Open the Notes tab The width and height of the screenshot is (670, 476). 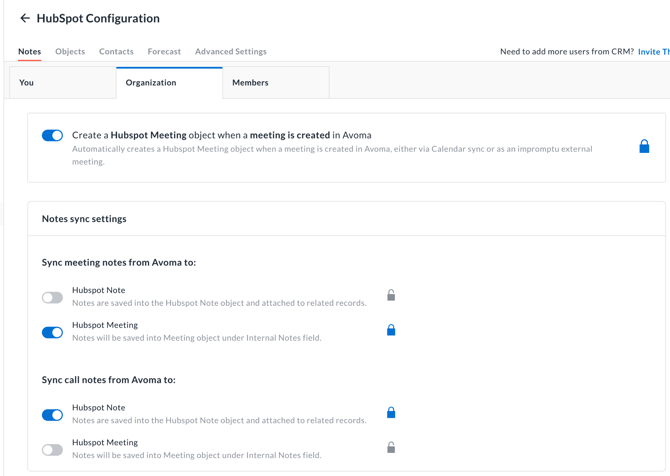click(29, 51)
